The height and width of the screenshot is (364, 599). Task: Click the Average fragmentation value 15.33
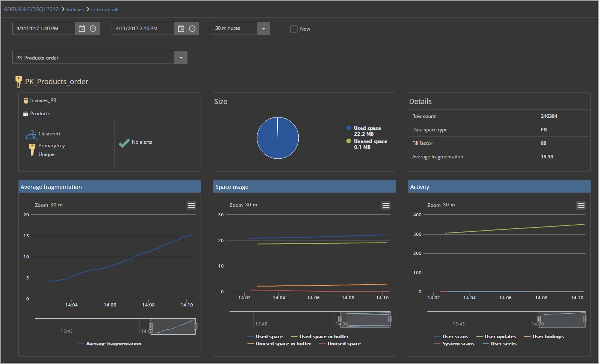coord(547,156)
